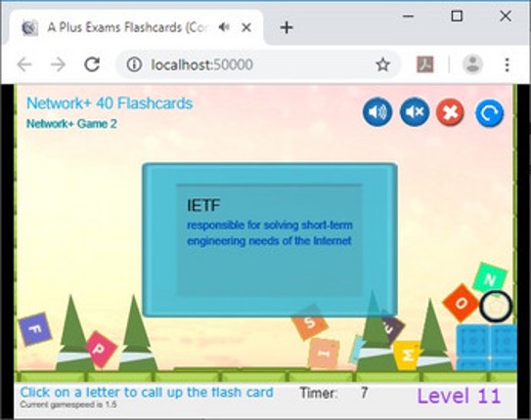Viewport: 531px width, 420px height.
Task: Select the pink letter P block
Action: [x=101, y=349]
